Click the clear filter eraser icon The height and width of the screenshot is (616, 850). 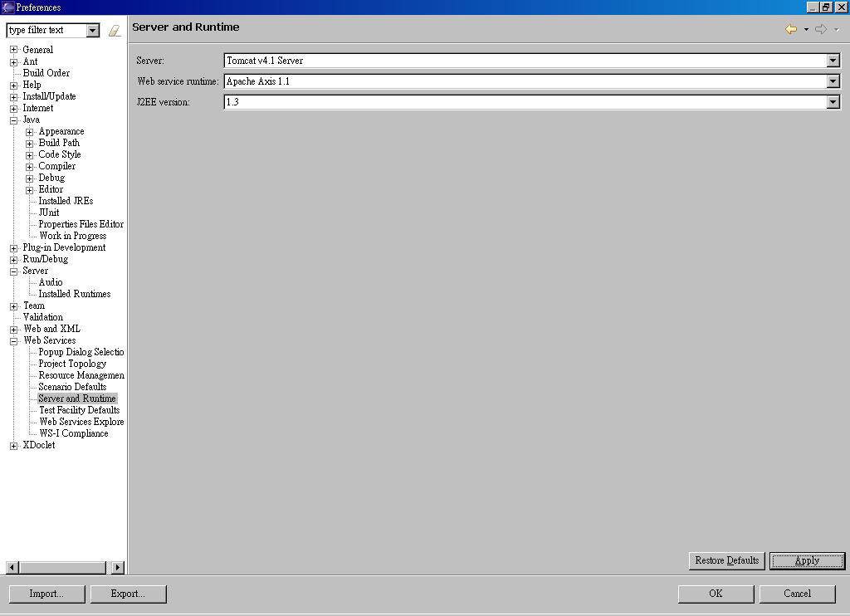tap(115, 31)
